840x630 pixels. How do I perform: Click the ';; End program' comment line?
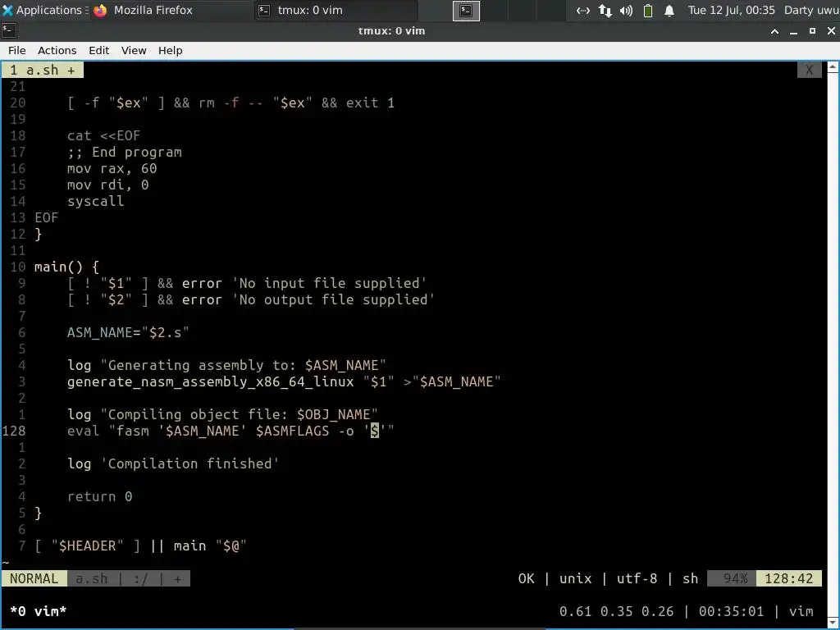click(x=125, y=152)
